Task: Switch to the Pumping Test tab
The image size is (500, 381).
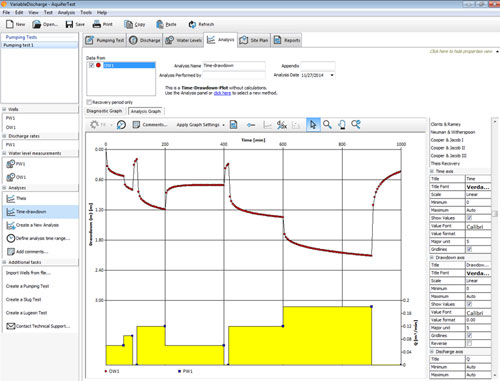Action: click(x=105, y=40)
